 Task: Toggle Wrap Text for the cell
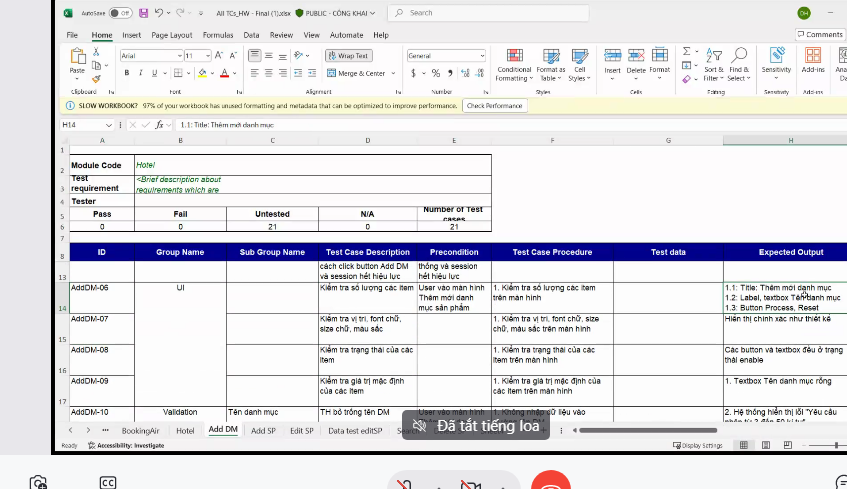point(348,56)
